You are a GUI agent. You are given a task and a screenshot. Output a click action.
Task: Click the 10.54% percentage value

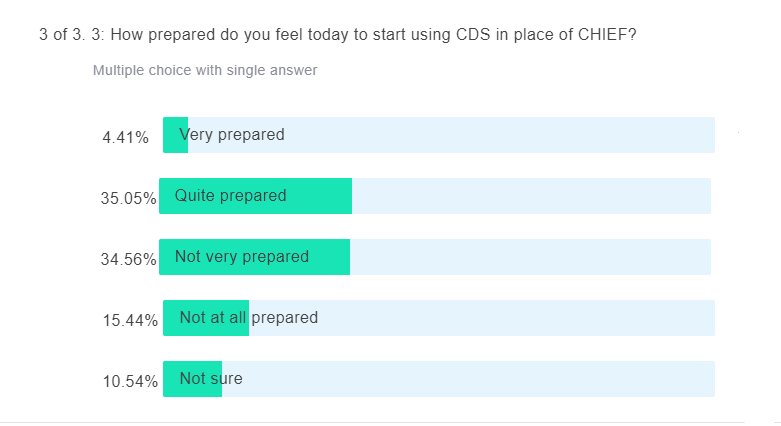click(x=128, y=381)
